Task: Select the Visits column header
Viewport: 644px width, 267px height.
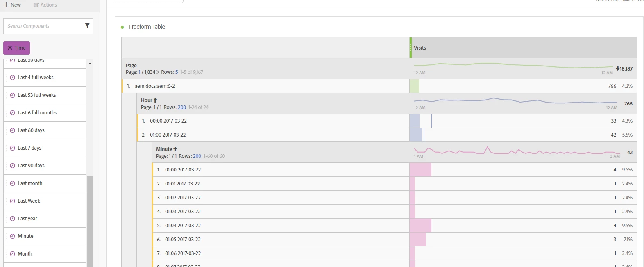Action: tap(524, 48)
